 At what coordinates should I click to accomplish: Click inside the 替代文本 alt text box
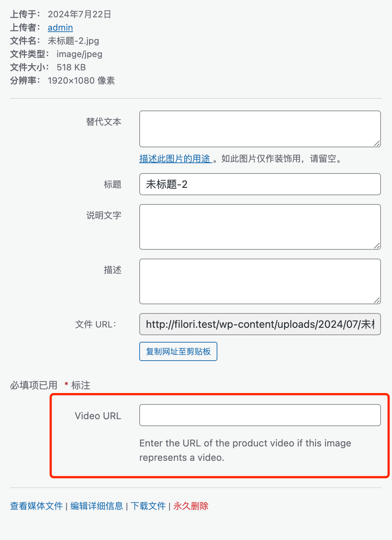260,128
